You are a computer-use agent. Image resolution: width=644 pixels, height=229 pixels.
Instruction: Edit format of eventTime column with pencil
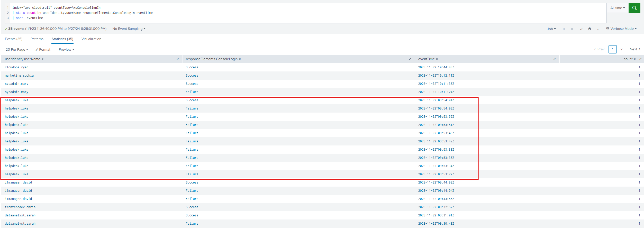[555, 59]
